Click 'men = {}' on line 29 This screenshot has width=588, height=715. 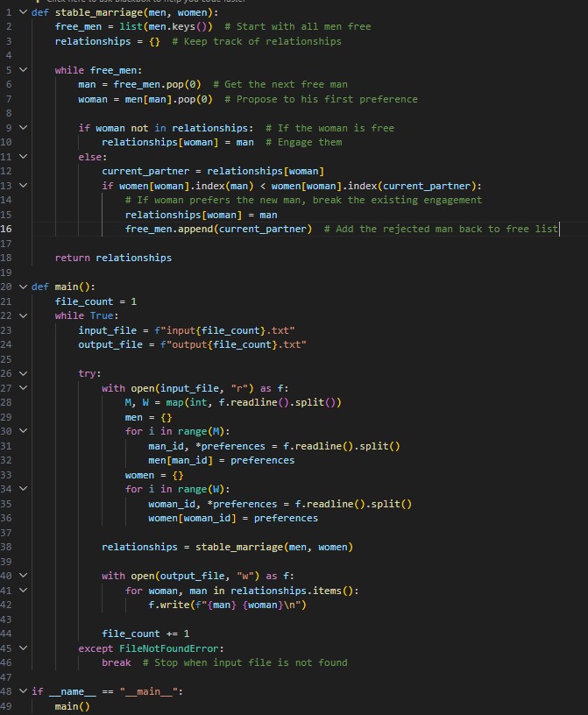[148, 417]
